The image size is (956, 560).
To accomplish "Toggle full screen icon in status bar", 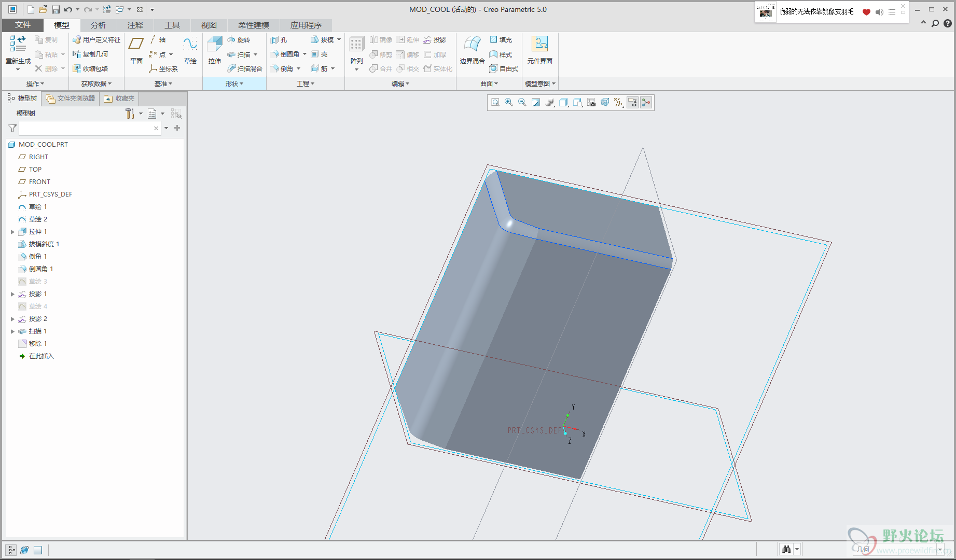I will [x=38, y=550].
